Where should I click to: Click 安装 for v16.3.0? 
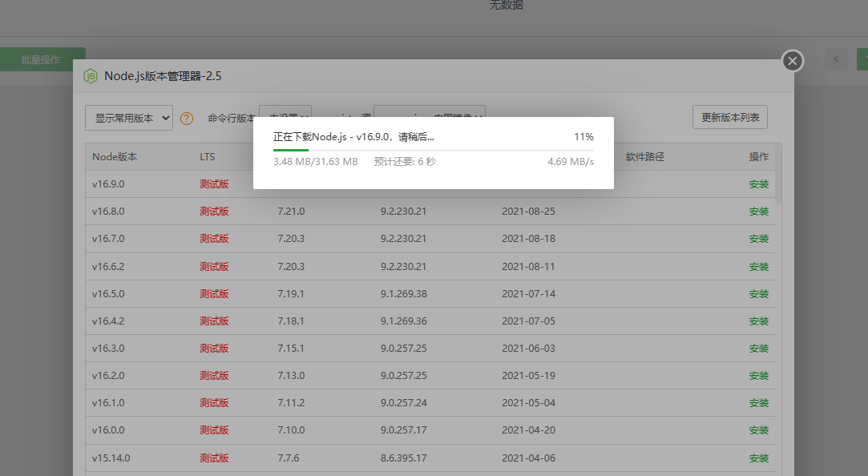(758, 348)
